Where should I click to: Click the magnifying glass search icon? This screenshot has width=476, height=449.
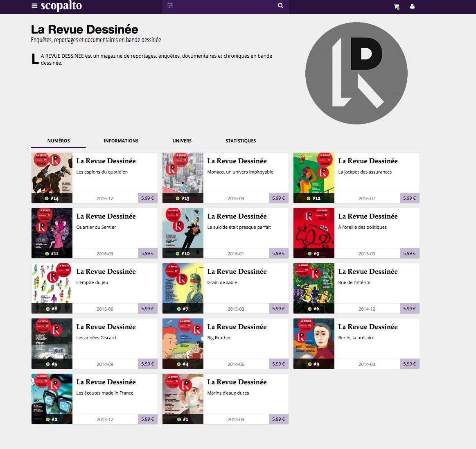tap(280, 5)
